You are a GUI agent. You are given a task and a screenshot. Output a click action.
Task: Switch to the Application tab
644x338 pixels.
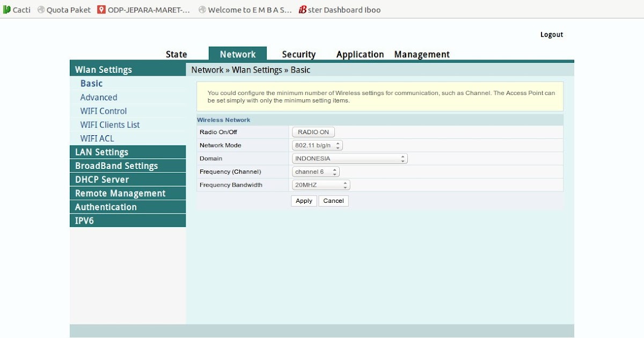tap(360, 54)
